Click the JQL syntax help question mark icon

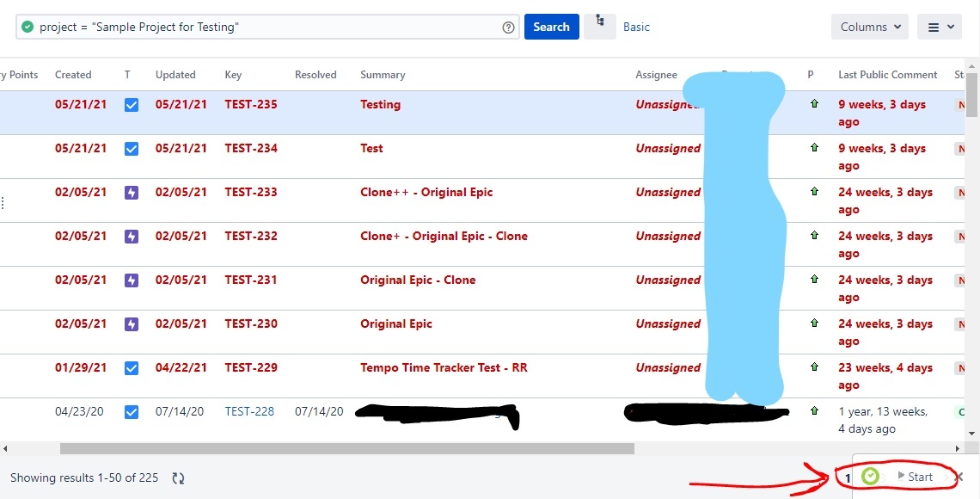point(508,28)
